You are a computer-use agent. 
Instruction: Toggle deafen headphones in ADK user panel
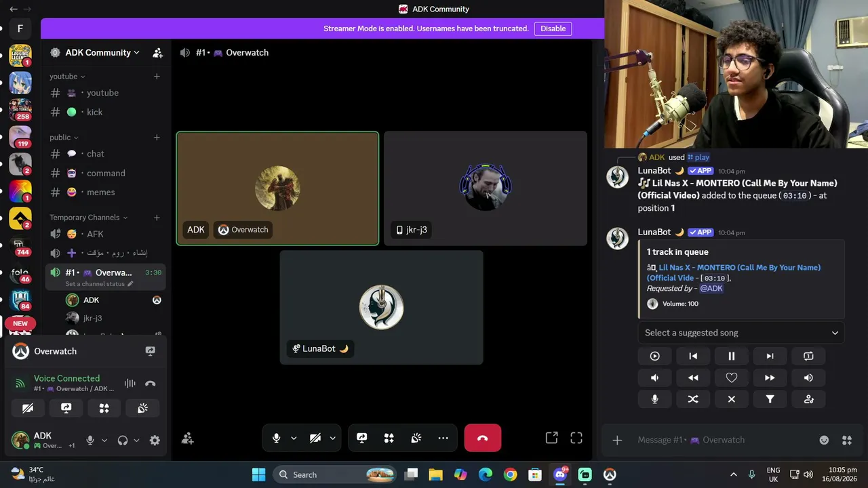pos(123,441)
